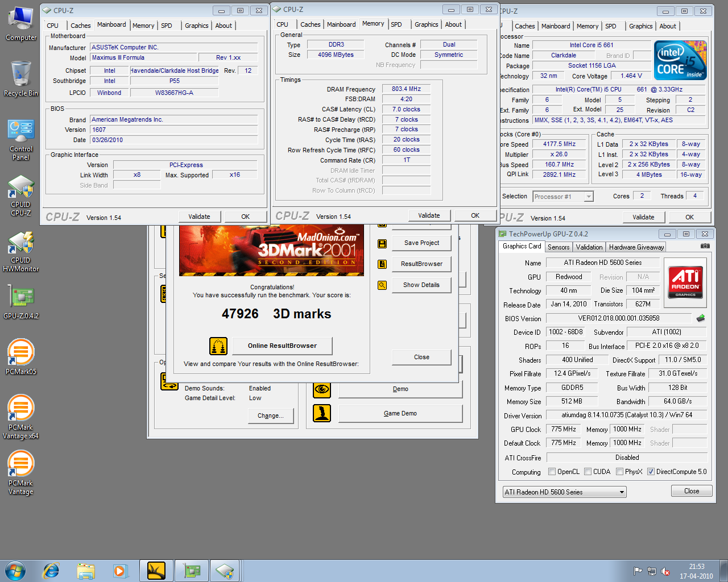Screen dimensions: 728x582
Task: Click the joystick icon next to Game Demo
Action: 322,413
